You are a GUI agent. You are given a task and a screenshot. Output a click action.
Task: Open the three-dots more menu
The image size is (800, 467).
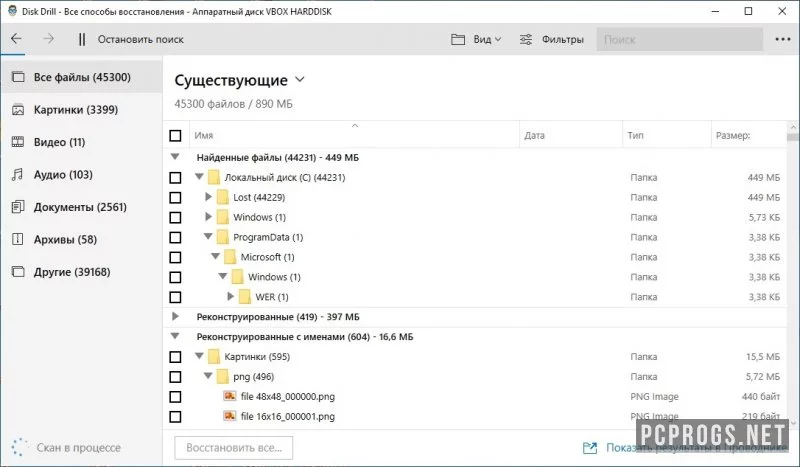(783, 39)
